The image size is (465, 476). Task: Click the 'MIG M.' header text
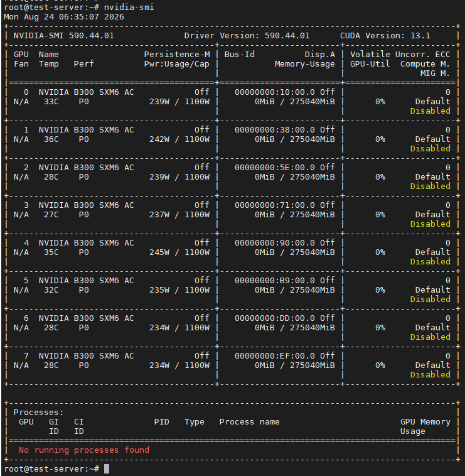pos(435,73)
